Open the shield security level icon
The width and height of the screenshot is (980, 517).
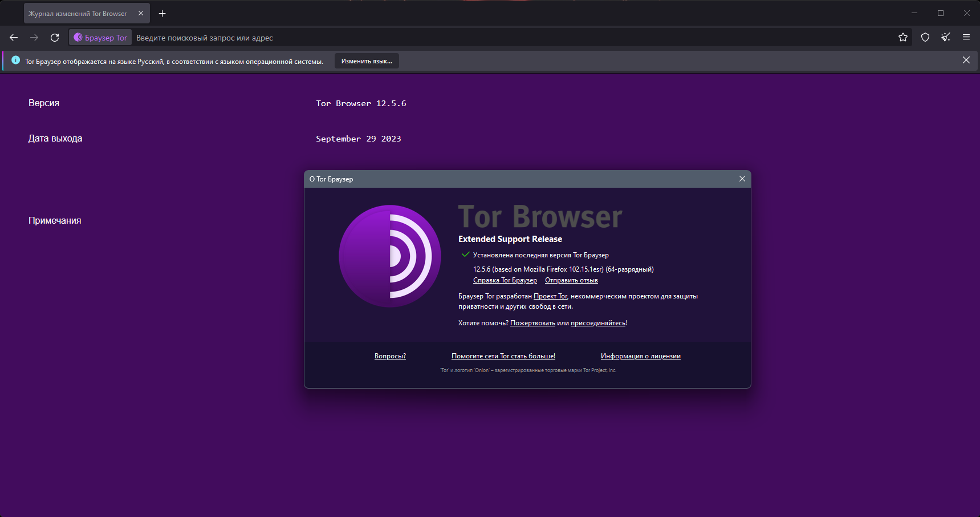925,38
